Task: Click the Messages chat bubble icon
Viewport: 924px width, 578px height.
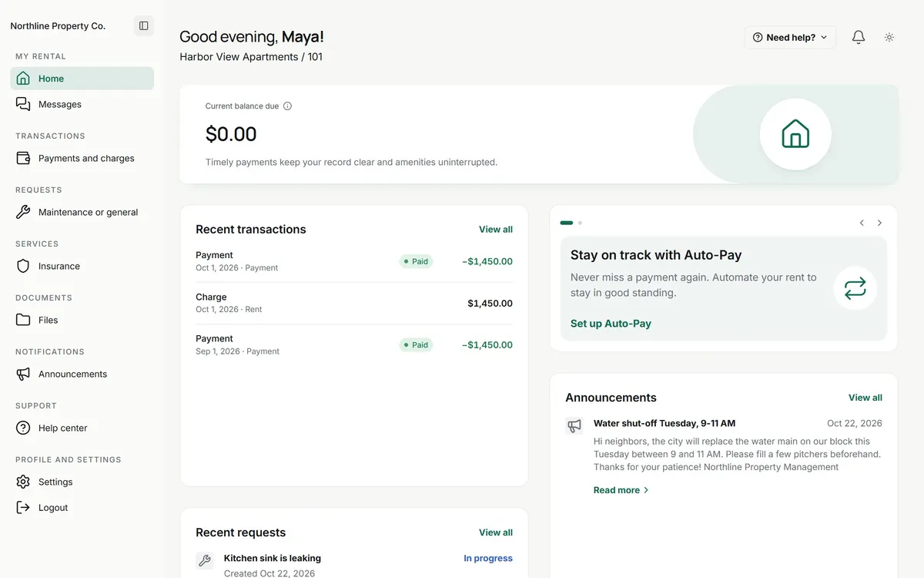Action: pyautogui.click(x=23, y=104)
